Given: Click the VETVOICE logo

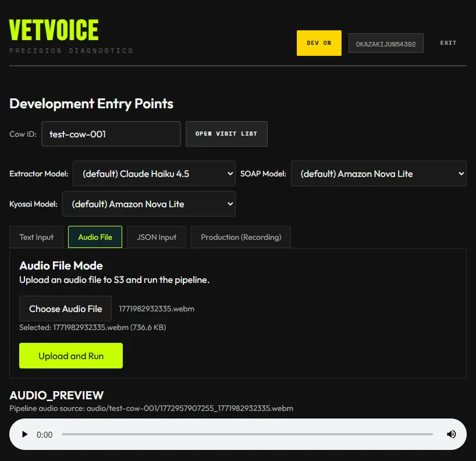Looking at the screenshot, I should pos(54,30).
